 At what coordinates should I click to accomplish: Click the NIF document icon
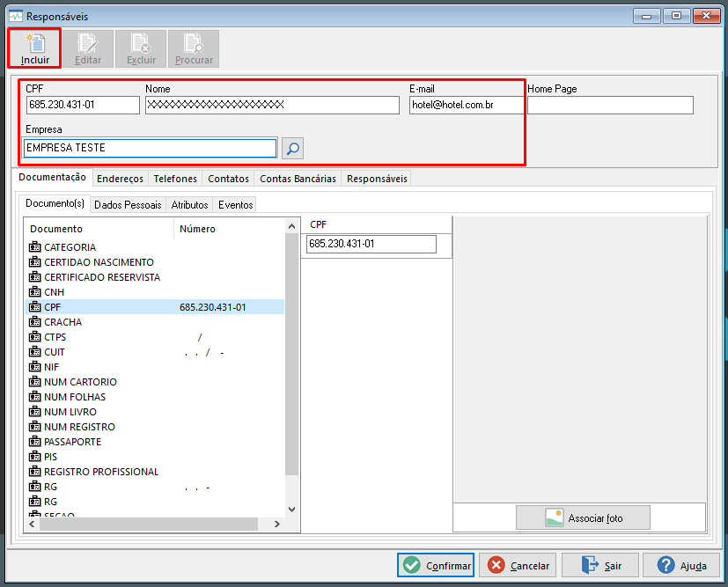(x=35, y=367)
